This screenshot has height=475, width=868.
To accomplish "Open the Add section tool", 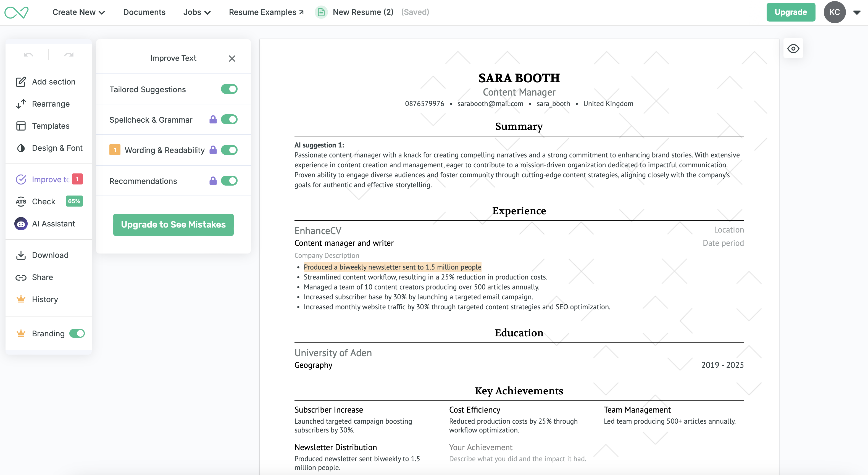I will [x=54, y=81].
